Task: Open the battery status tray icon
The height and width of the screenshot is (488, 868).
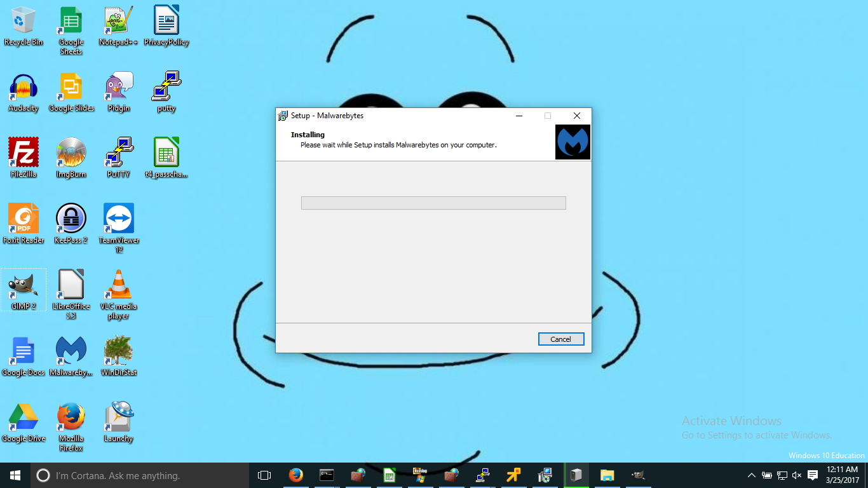Action: click(767, 475)
